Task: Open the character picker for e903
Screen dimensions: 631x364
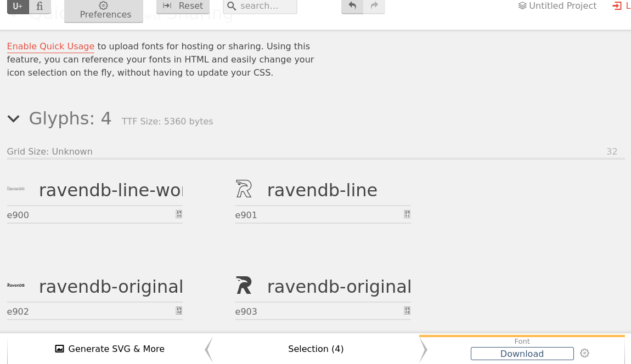Action: pyautogui.click(x=407, y=310)
